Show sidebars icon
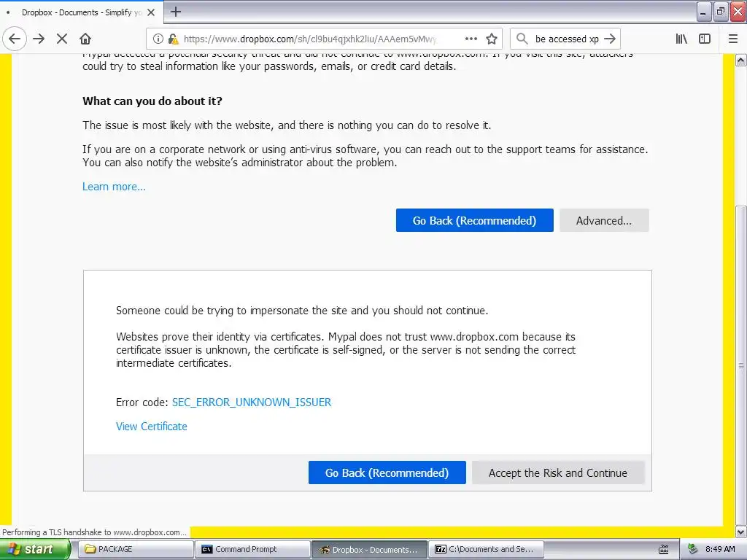The image size is (747, 560). pos(705,39)
